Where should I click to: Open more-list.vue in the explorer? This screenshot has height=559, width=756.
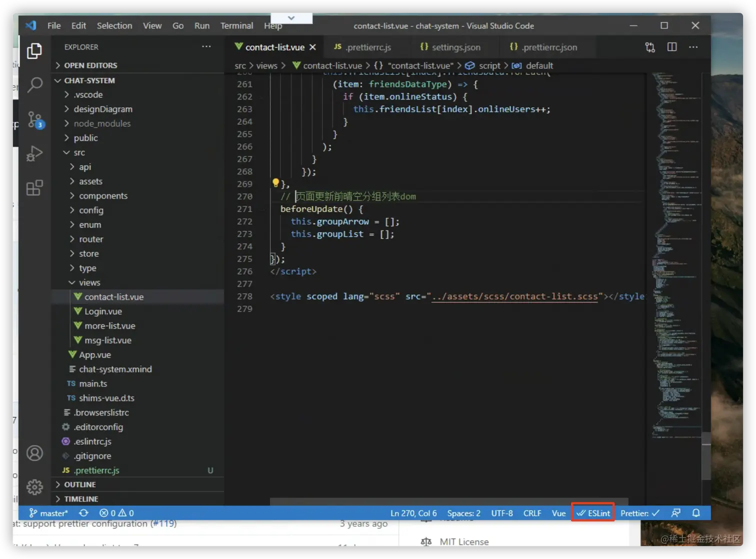137,326
